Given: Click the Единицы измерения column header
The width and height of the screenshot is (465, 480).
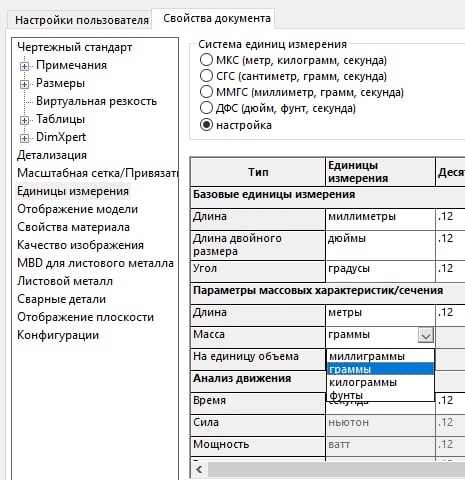Looking at the screenshot, I should click(380, 172).
